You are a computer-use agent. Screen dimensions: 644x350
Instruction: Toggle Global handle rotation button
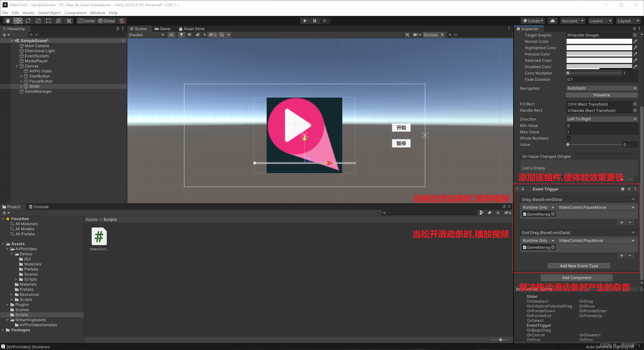[x=107, y=21]
